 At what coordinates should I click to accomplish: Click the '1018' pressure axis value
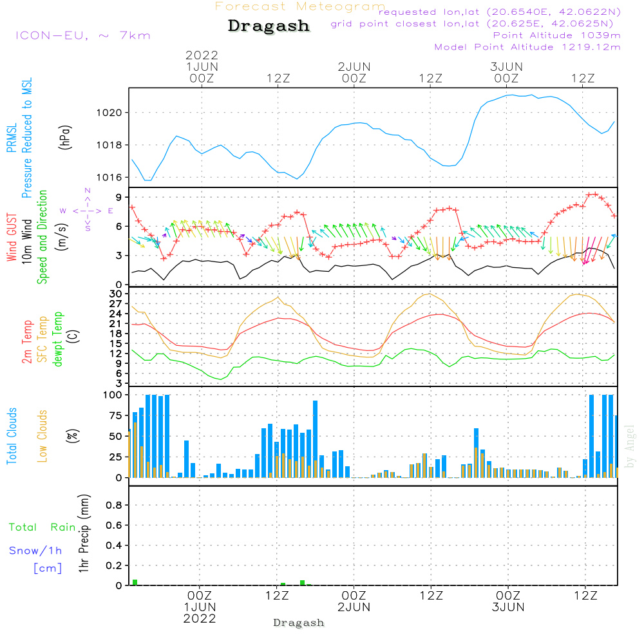pyautogui.click(x=109, y=145)
